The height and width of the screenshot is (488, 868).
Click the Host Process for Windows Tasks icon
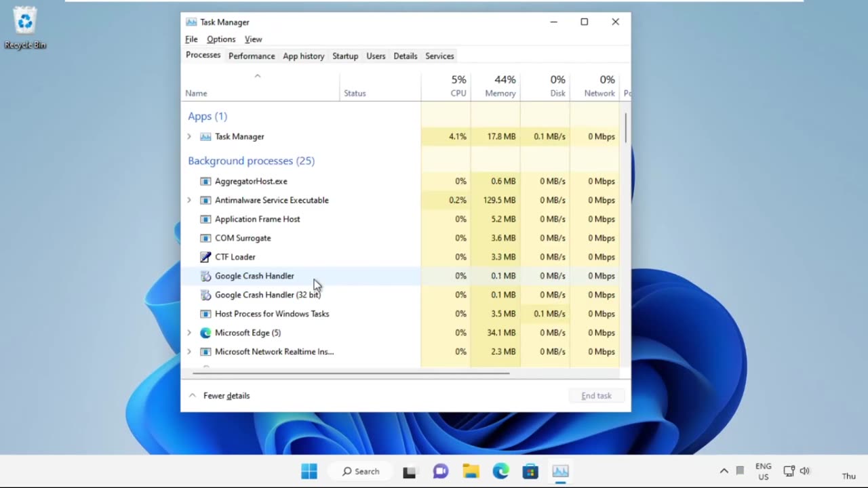coord(205,314)
